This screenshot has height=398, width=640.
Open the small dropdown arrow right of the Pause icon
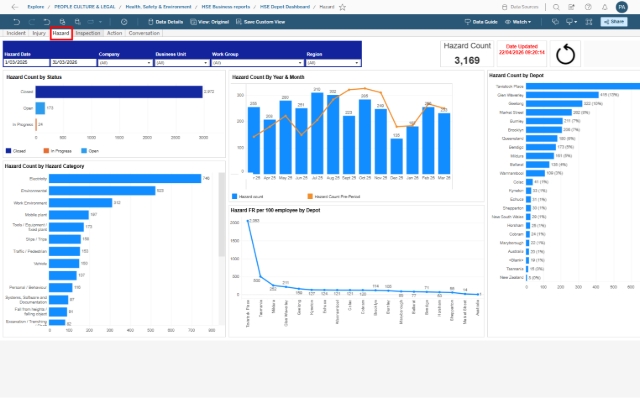pyautogui.click(x=100, y=22)
